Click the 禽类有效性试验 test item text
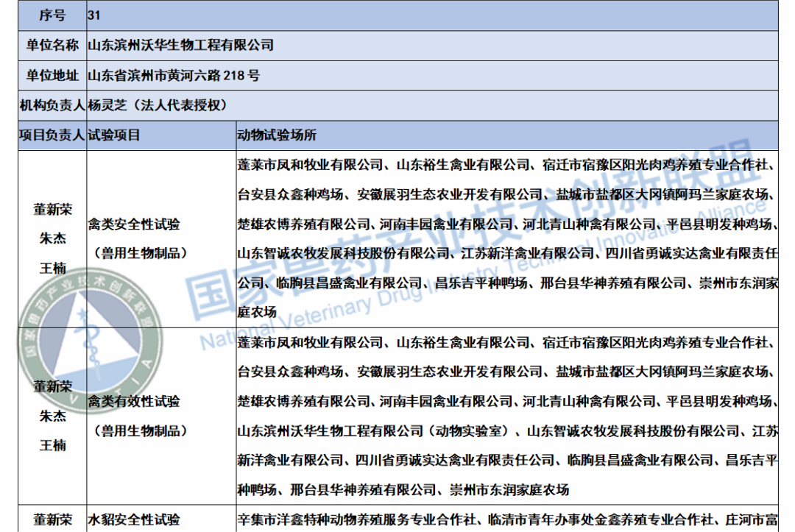 click(134, 401)
